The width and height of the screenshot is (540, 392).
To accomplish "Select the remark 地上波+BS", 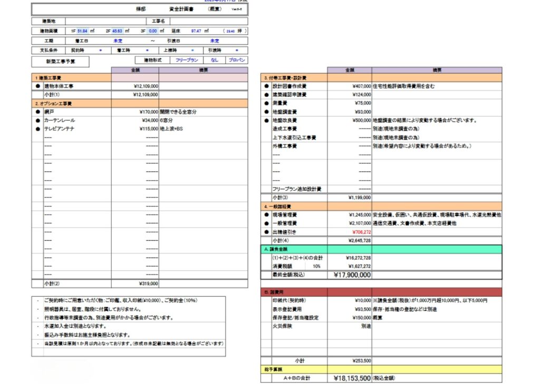I will pyautogui.click(x=171, y=129).
